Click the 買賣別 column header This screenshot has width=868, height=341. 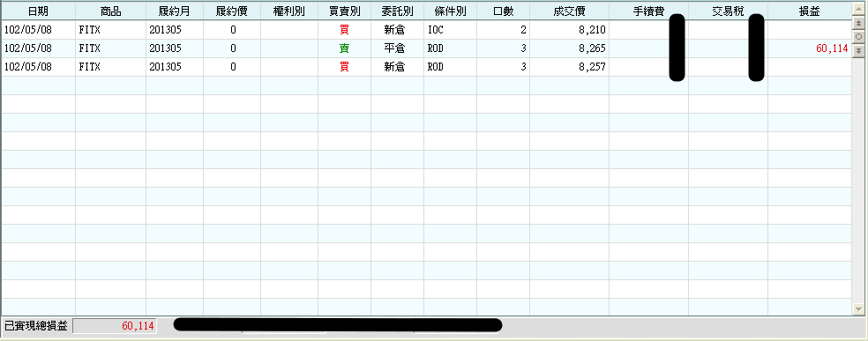[344, 11]
